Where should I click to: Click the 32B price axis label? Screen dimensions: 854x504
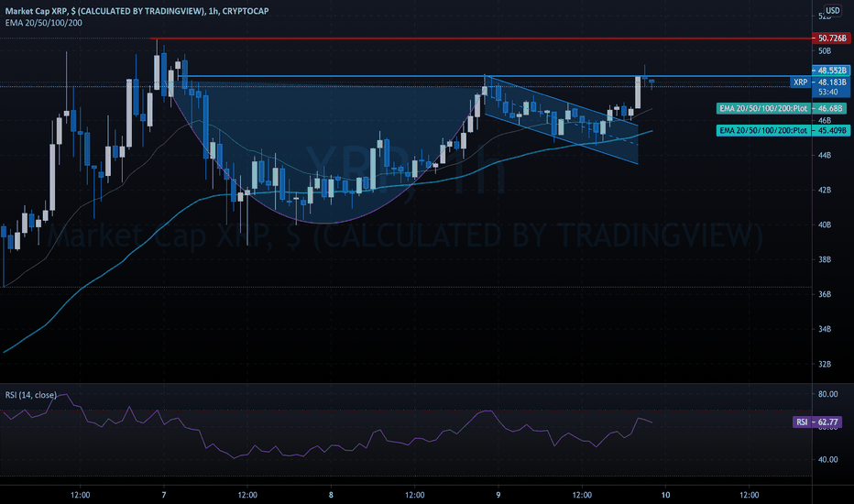[825, 364]
